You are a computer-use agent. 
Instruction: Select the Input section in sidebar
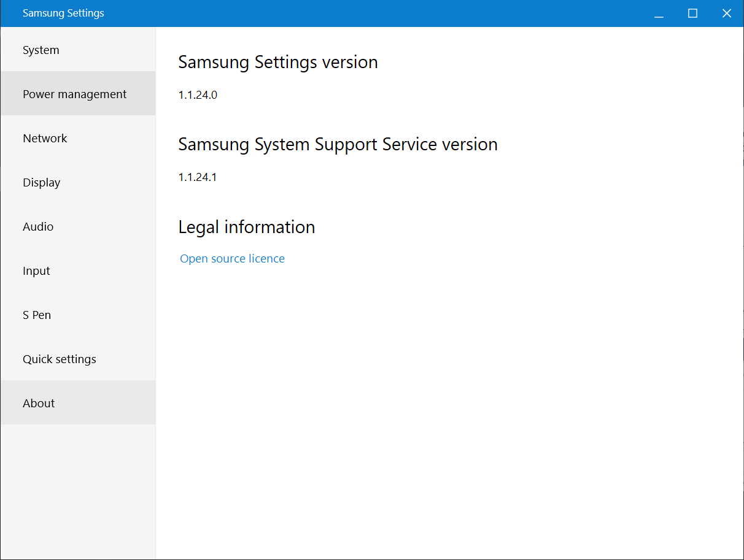tap(78, 270)
